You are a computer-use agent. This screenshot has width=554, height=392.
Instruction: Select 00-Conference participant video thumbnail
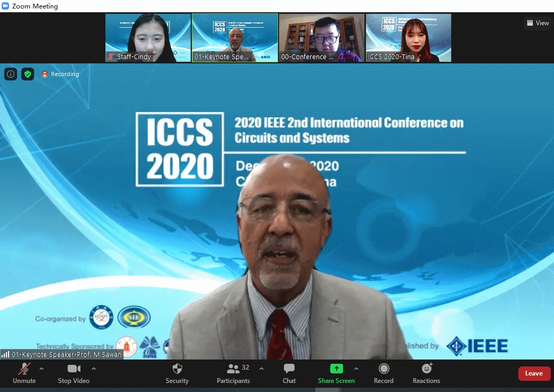click(x=322, y=38)
